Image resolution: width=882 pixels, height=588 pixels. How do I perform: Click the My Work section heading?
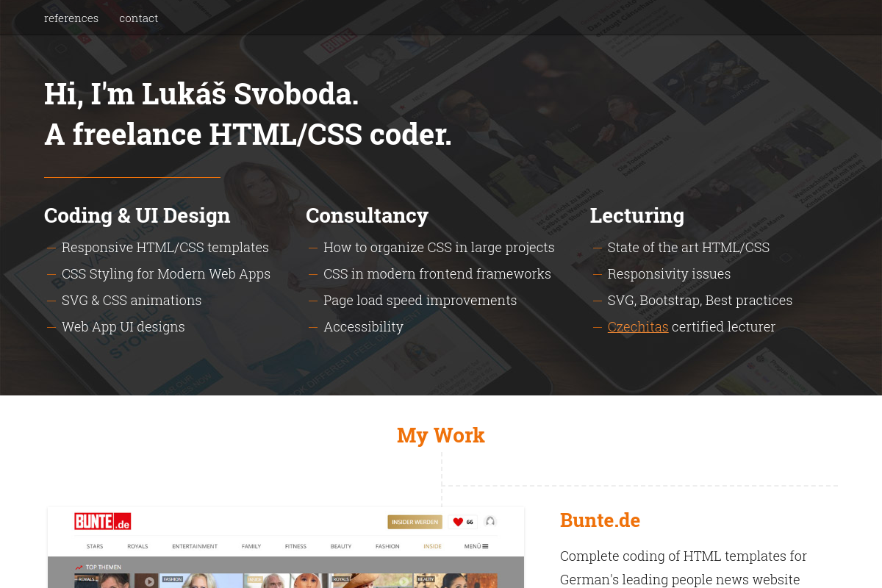pos(440,435)
